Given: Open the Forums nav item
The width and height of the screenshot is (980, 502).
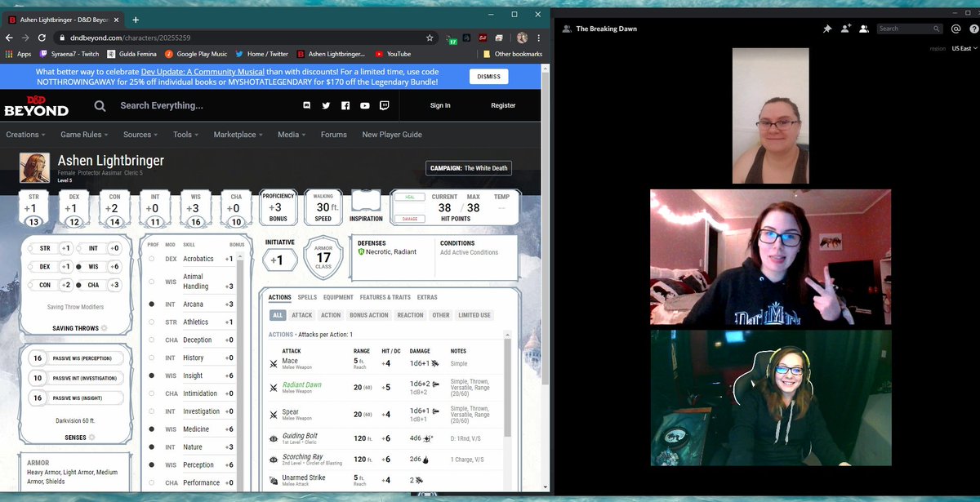Looking at the screenshot, I should (333, 135).
